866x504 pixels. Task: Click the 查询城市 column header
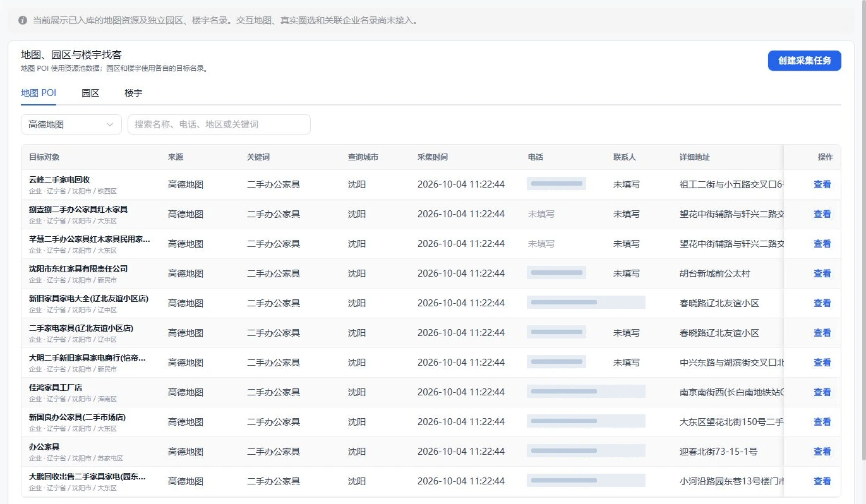pyautogui.click(x=363, y=157)
